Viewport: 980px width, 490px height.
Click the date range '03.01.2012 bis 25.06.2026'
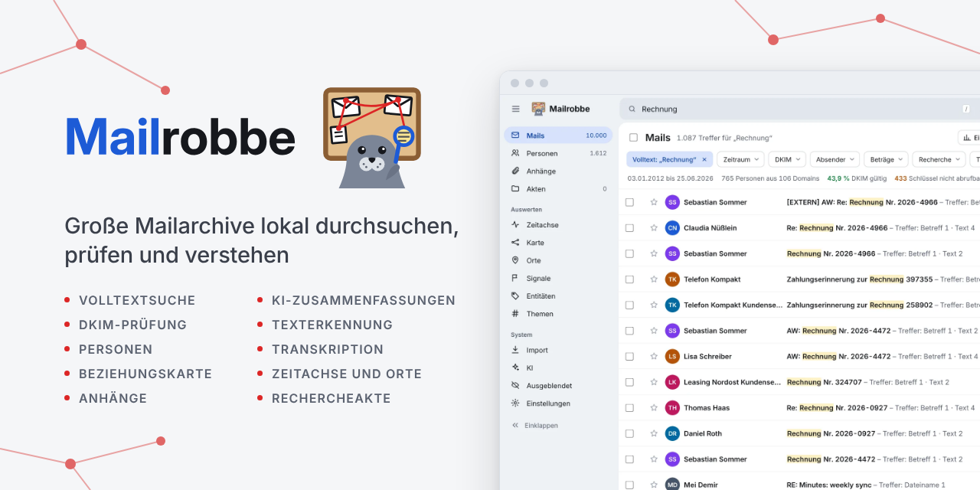tap(671, 178)
